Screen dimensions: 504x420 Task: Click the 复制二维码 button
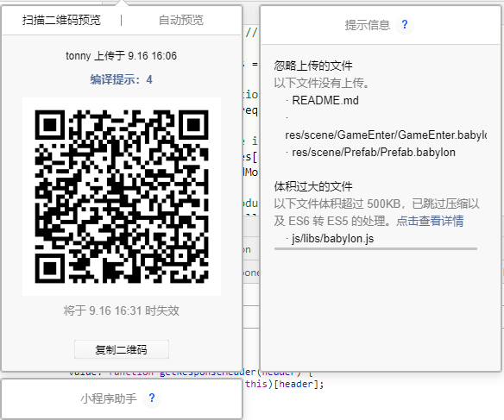click(x=122, y=349)
